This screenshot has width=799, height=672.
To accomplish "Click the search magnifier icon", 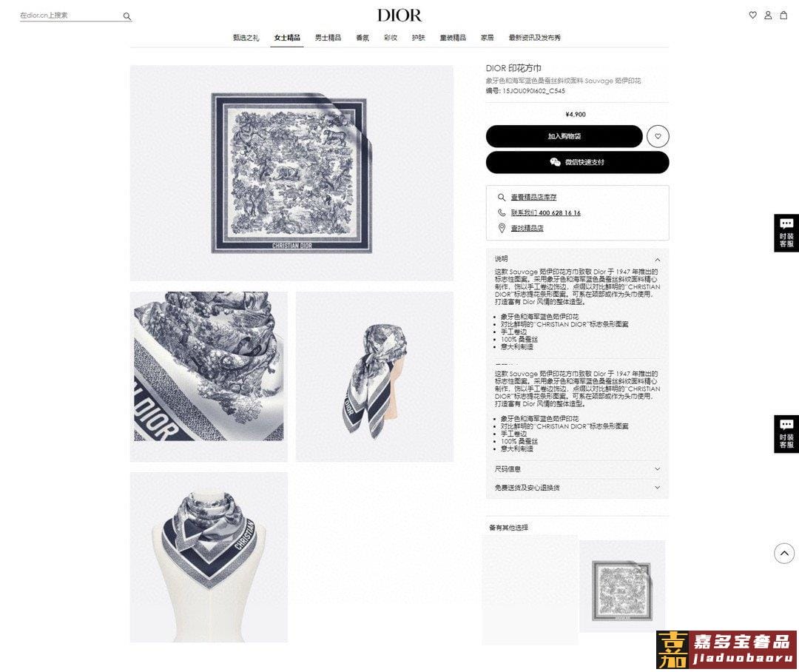I will coord(127,16).
